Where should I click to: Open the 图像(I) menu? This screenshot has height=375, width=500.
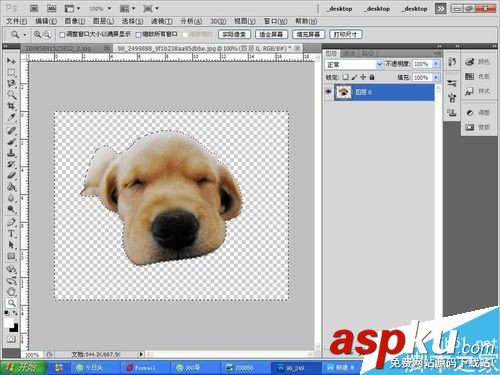coord(75,21)
